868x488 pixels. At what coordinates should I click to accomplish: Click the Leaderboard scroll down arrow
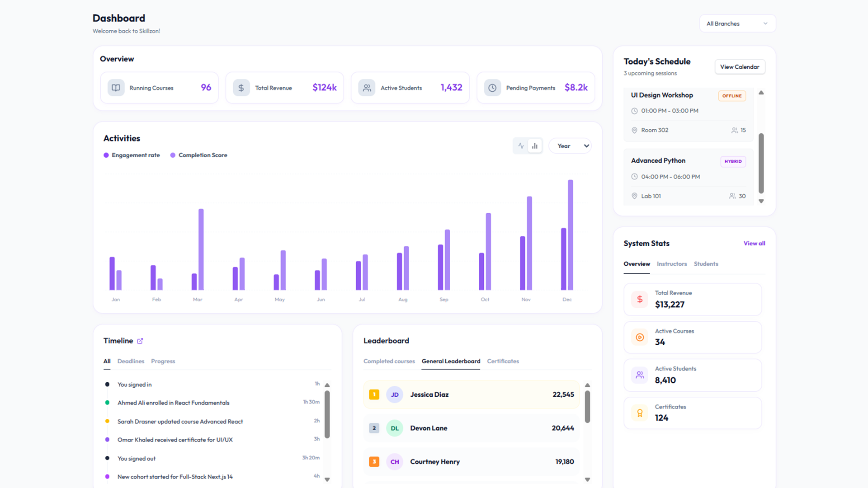click(x=588, y=480)
